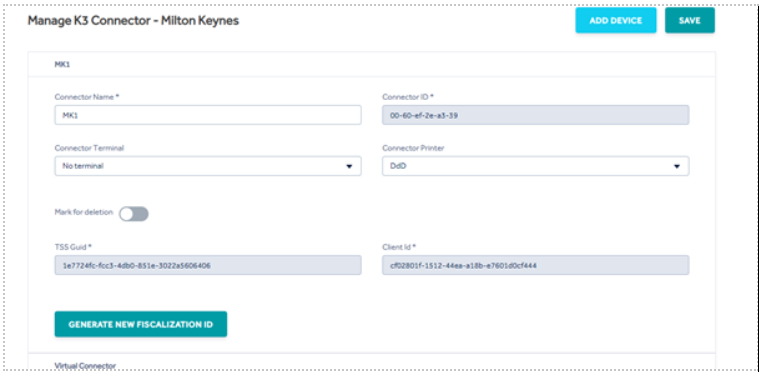The width and height of the screenshot is (764, 376).
Task: Open the Connector Printer dropdown arrow
Action: tap(677, 166)
